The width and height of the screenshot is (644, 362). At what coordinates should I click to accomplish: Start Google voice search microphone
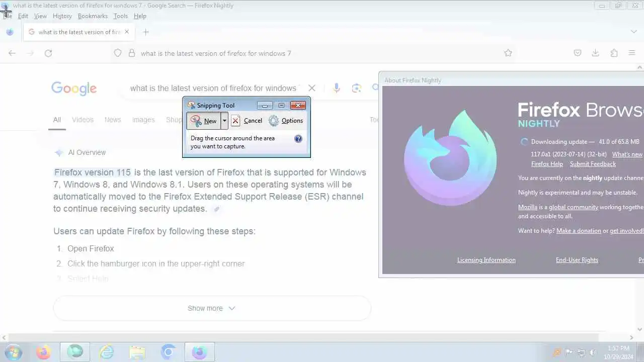pyautogui.click(x=337, y=88)
